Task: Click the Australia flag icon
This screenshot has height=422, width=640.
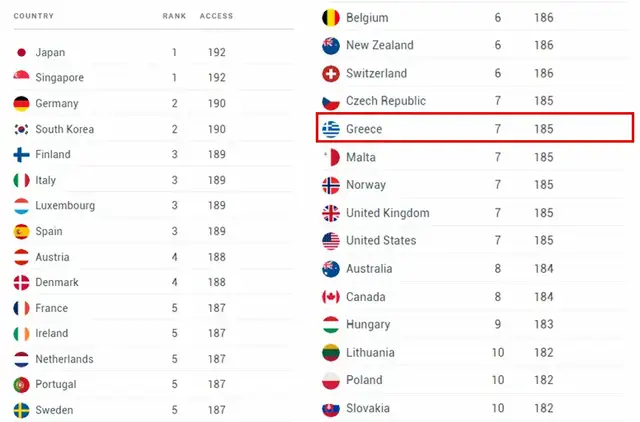Action: tap(331, 269)
